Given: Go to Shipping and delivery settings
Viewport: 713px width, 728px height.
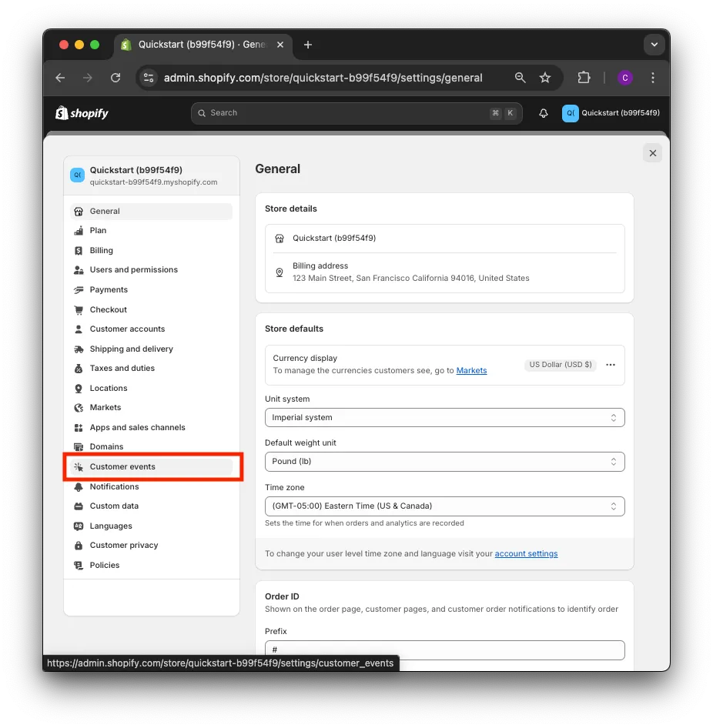Looking at the screenshot, I should [x=152, y=349].
